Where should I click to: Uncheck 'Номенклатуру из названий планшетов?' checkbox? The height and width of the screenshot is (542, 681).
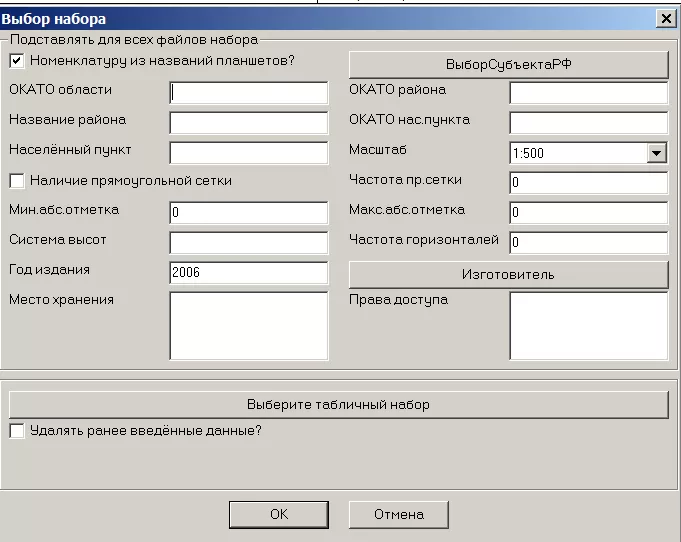click(17, 61)
